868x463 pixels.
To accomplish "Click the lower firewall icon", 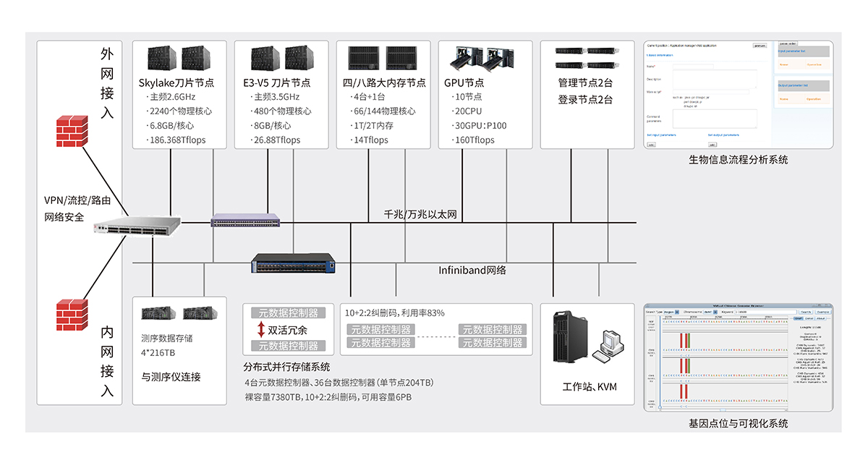I will pyautogui.click(x=72, y=313).
